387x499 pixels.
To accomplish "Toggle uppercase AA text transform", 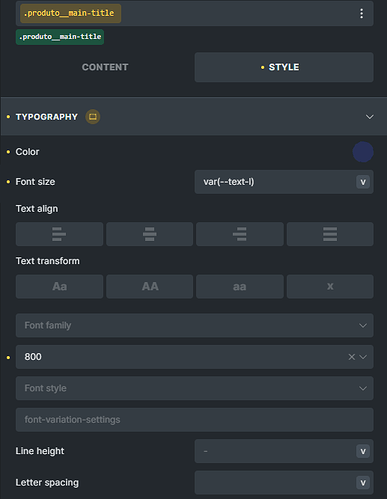I will (149, 286).
